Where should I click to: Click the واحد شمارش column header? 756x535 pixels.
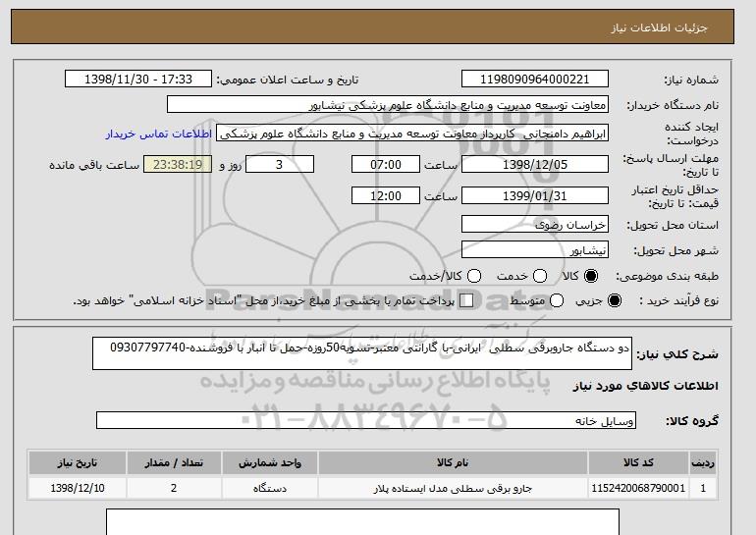270,462
